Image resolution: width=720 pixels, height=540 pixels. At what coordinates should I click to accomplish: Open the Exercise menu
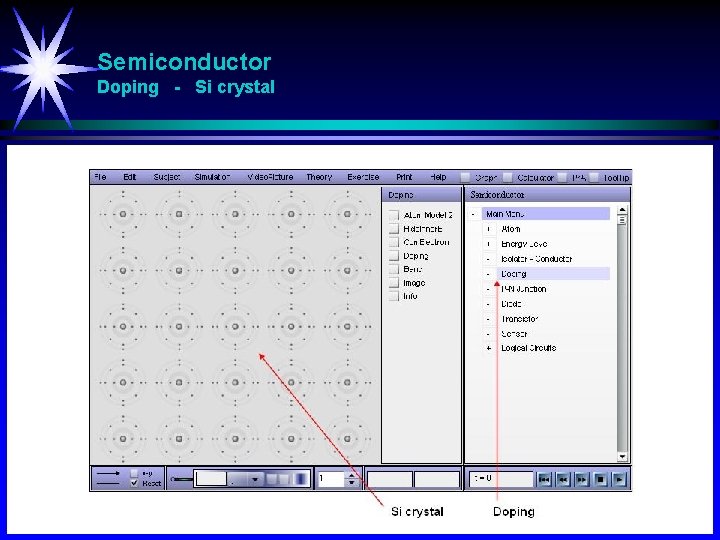click(x=363, y=177)
